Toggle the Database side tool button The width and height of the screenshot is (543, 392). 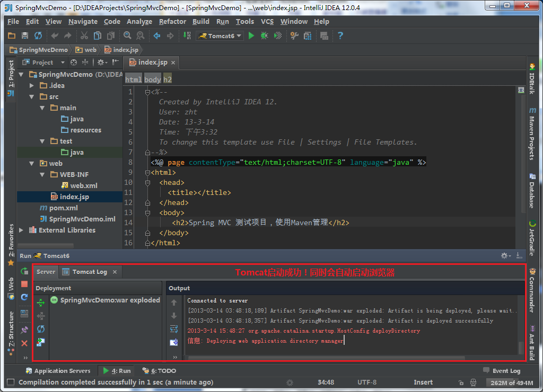[x=532, y=191]
